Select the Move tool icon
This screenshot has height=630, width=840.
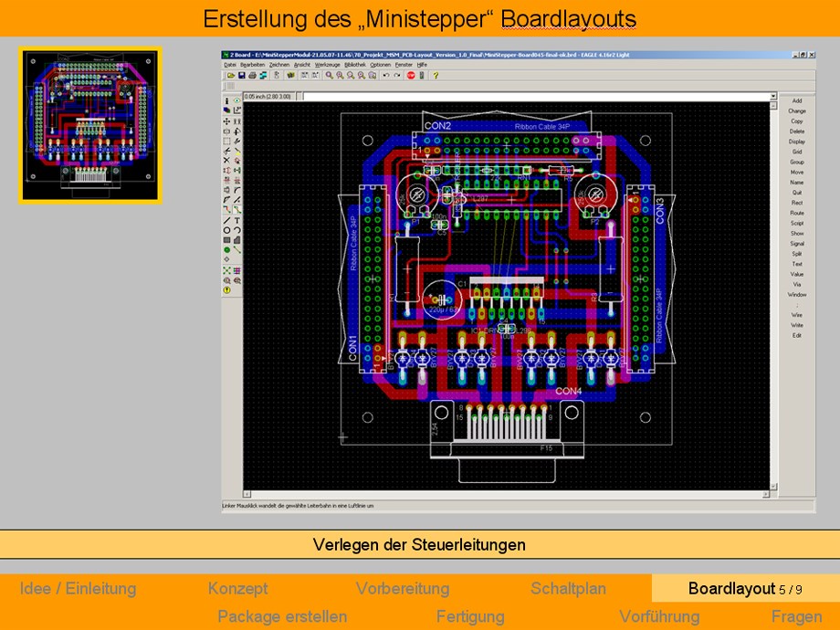click(226, 121)
